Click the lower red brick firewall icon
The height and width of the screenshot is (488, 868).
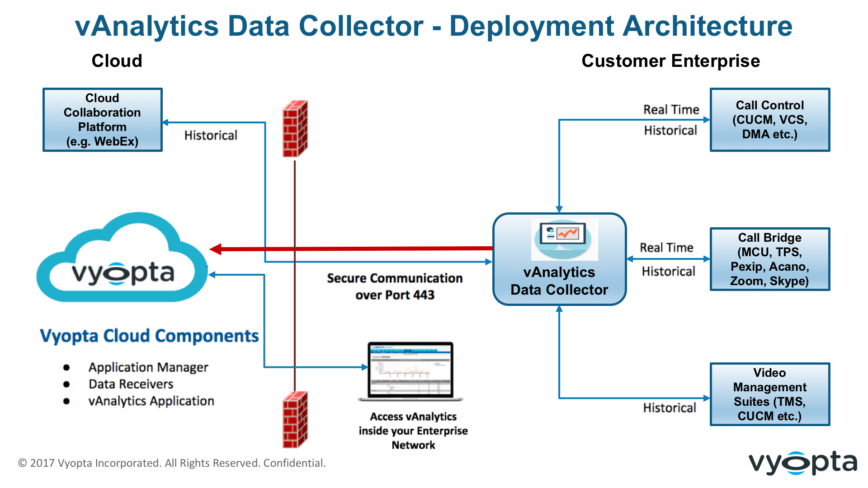pyautogui.click(x=295, y=419)
